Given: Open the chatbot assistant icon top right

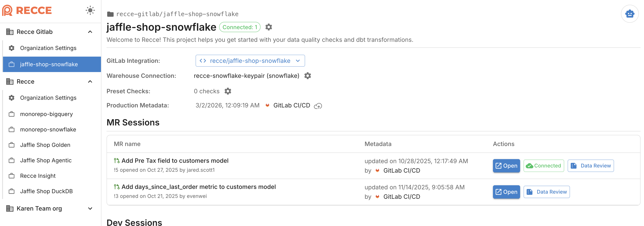Looking at the screenshot, I should click(x=630, y=14).
